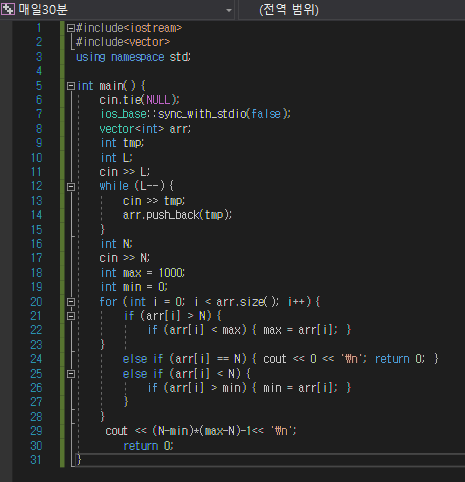The height and width of the screenshot is (482, 465).
Task: Collapse the else if block at line 25
Action: (70, 374)
